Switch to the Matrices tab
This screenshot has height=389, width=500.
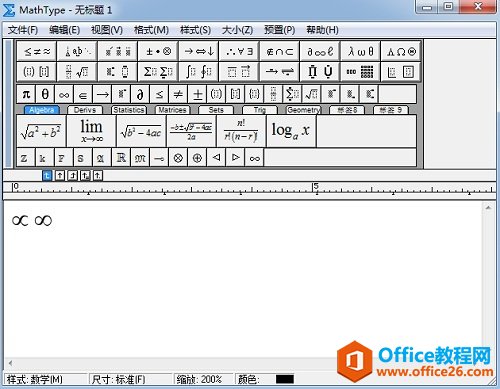click(x=172, y=110)
